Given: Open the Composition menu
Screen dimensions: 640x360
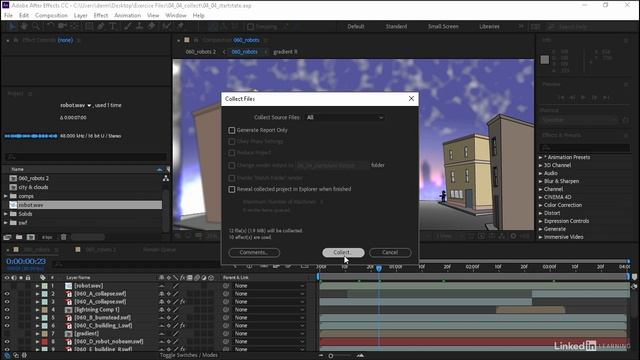Looking at the screenshot, I should pyautogui.click(x=51, y=16).
